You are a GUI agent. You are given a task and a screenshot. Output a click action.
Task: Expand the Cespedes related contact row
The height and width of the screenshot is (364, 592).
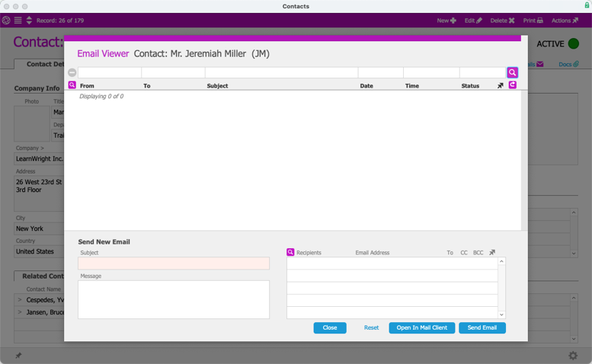point(20,300)
